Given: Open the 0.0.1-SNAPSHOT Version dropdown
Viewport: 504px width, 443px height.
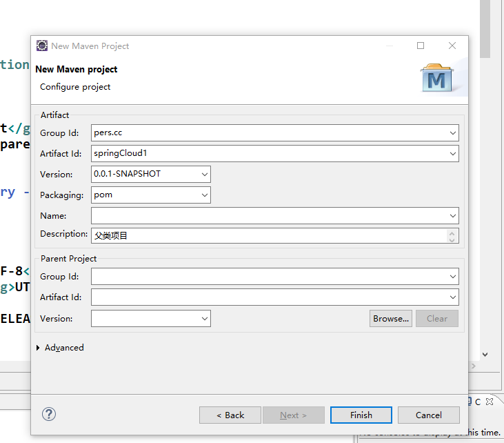Looking at the screenshot, I should point(205,174).
